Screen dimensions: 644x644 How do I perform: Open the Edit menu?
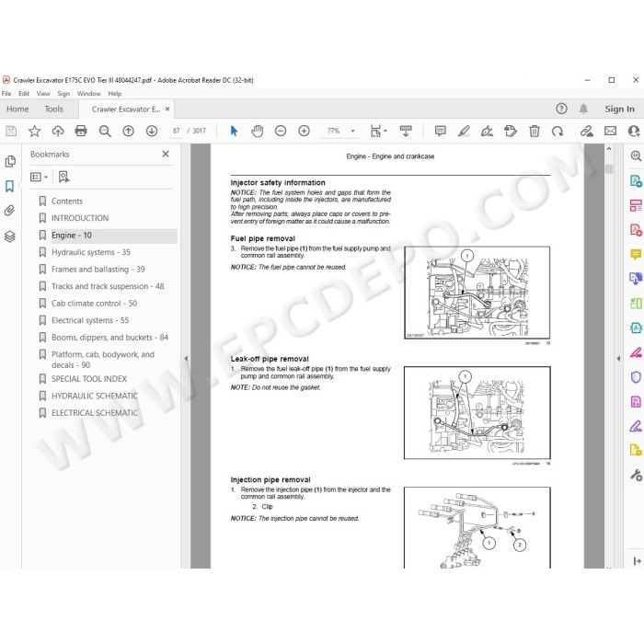pos(24,94)
